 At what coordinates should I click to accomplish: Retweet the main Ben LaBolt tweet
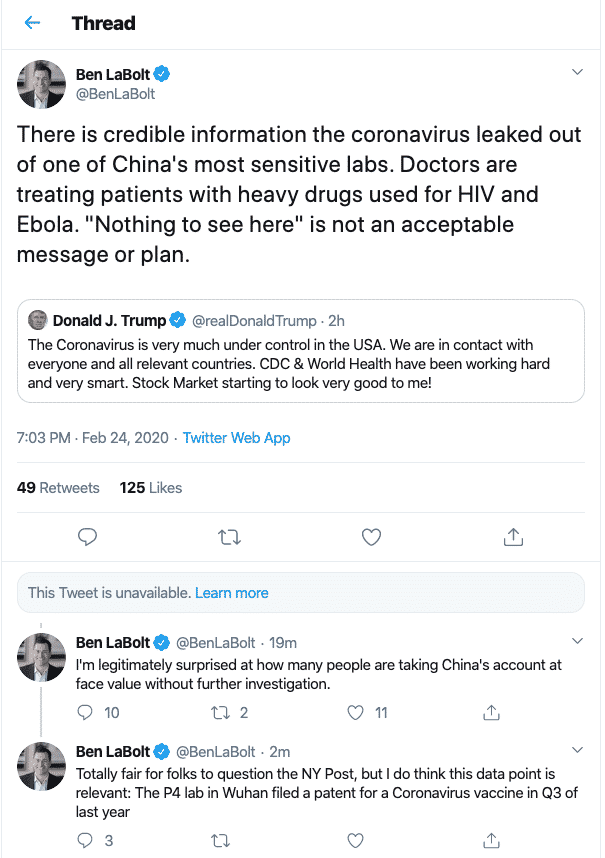pos(229,537)
